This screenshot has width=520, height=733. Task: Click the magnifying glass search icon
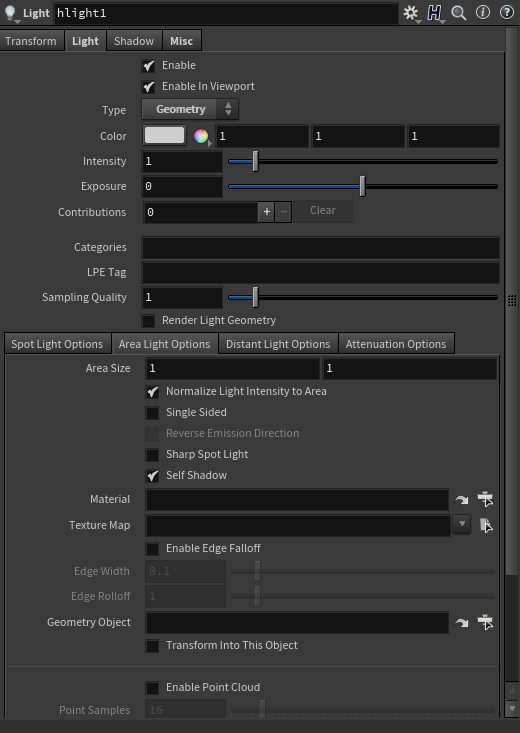tap(459, 13)
